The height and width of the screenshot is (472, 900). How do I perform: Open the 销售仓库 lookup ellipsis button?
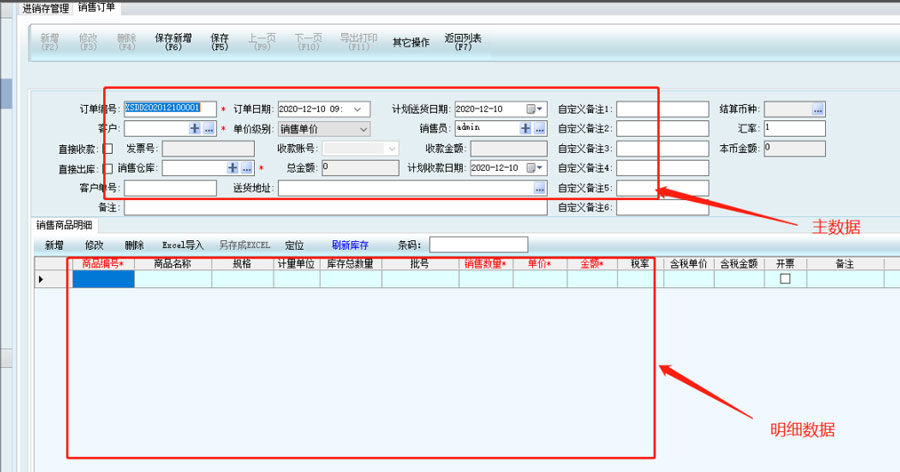click(246, 168)
